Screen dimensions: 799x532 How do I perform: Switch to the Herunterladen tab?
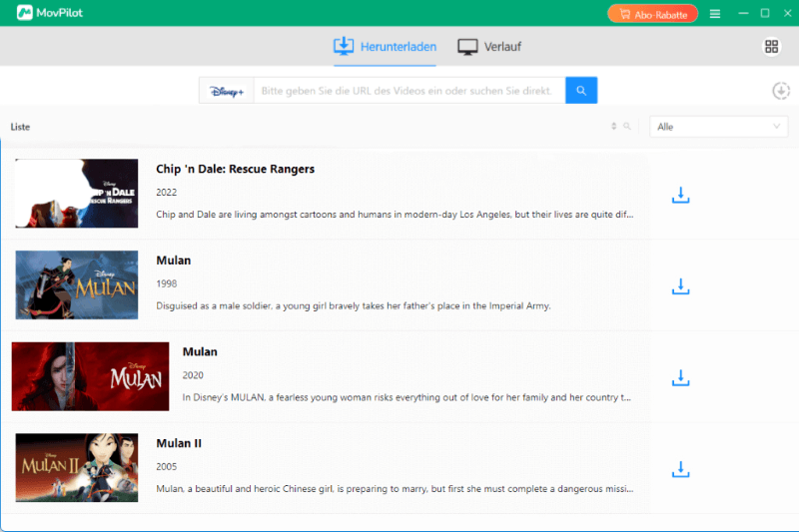385,46
